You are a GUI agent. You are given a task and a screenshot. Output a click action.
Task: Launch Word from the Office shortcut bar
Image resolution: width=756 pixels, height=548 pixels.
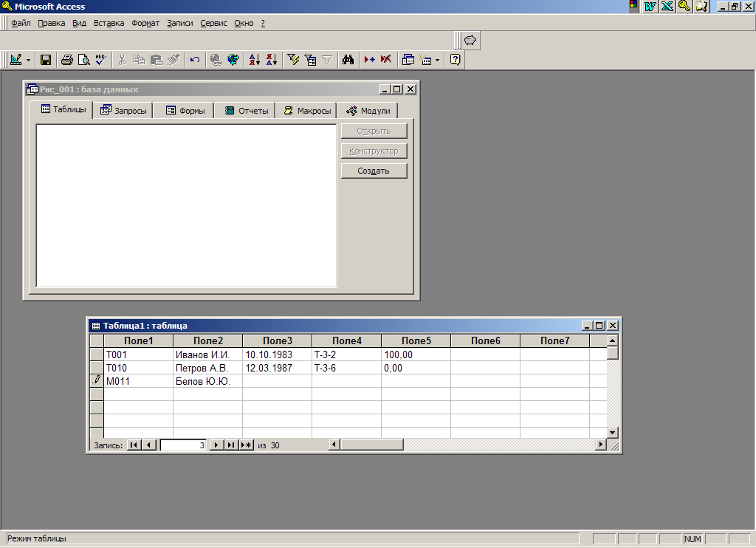(650, 6)
